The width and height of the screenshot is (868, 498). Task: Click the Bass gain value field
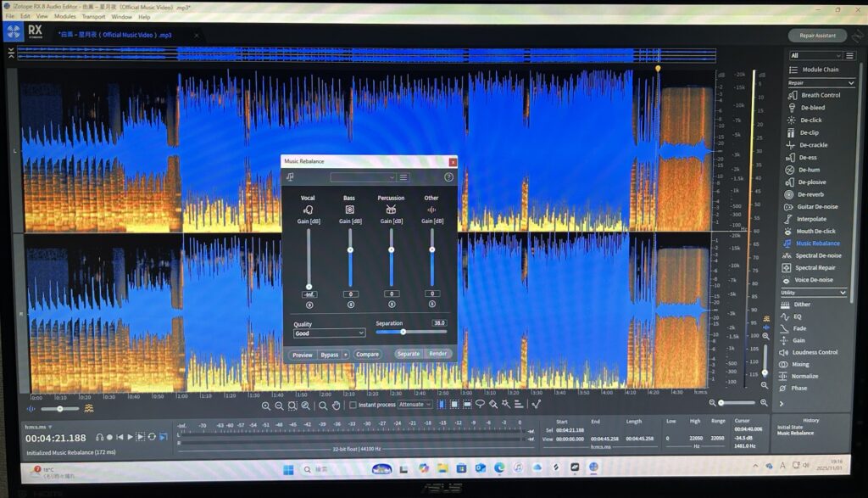tap(349, 294)
